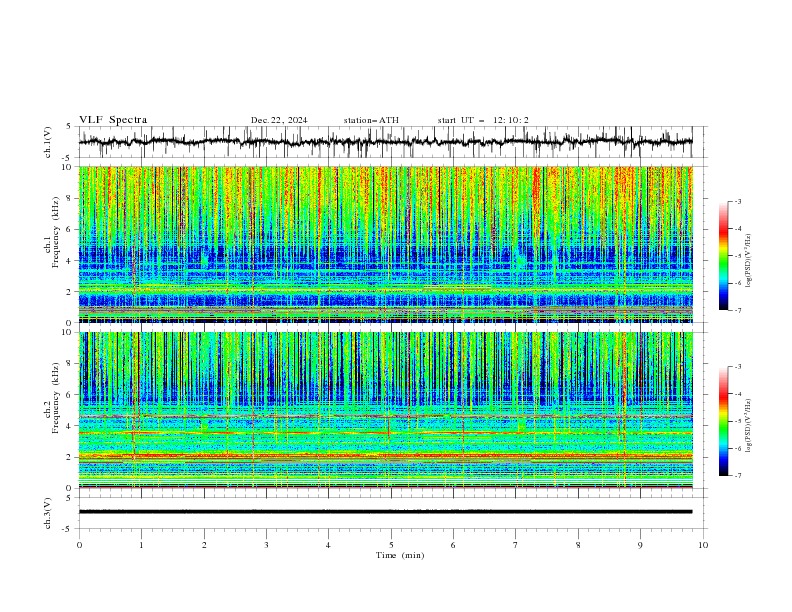Click the upper colorbar log(PSD) label

tap(749, 261)
